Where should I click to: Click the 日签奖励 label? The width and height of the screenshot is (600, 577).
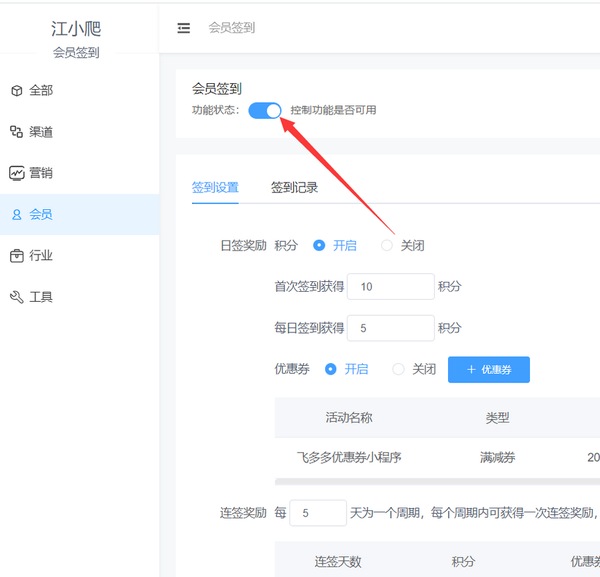tap(243, 245)
